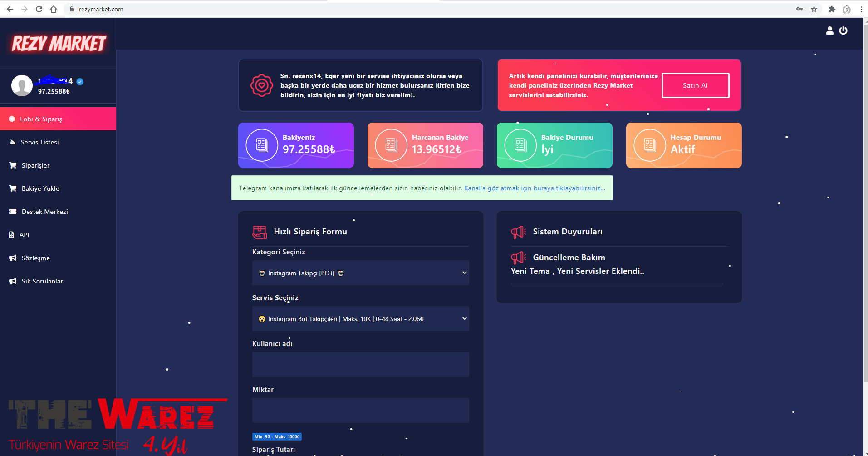Open Lobi & Sipariş menu item
The width and height of the screenshot is (868, 456).
pos(41,119)
